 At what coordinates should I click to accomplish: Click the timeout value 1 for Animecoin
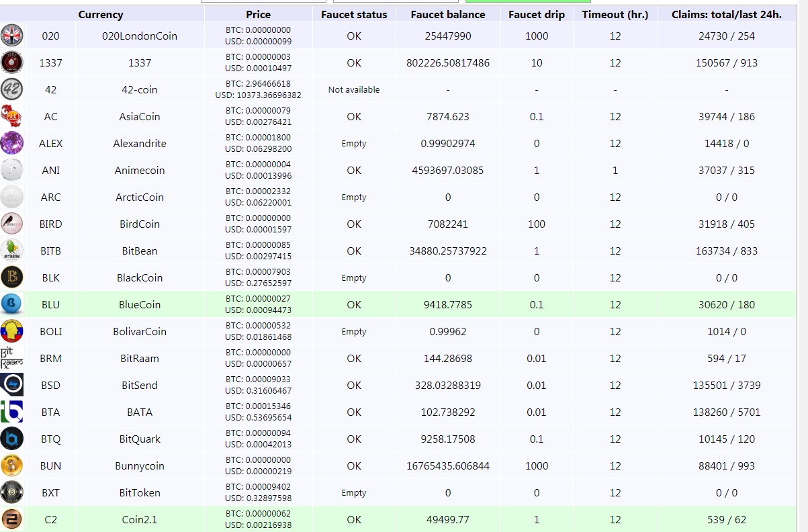[x=615, y=170]
